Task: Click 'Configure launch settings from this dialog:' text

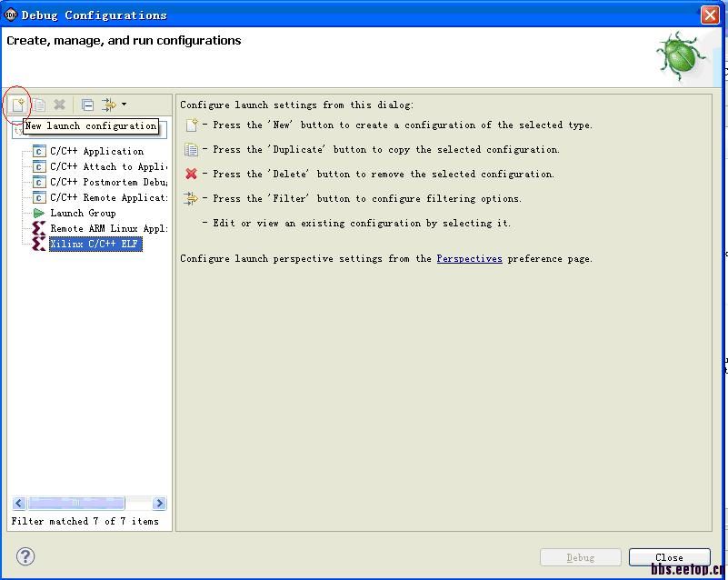Action: point(296,105)
